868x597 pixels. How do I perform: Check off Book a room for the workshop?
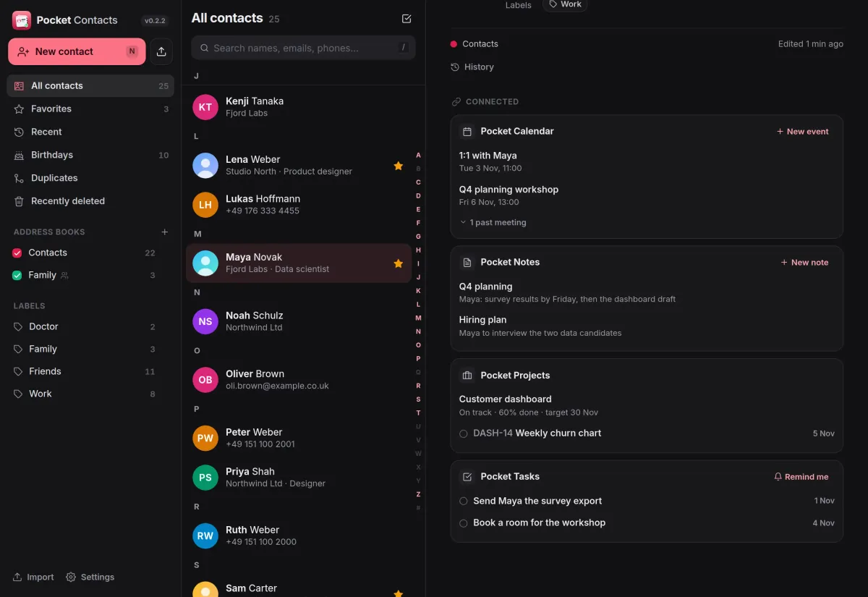464,523
